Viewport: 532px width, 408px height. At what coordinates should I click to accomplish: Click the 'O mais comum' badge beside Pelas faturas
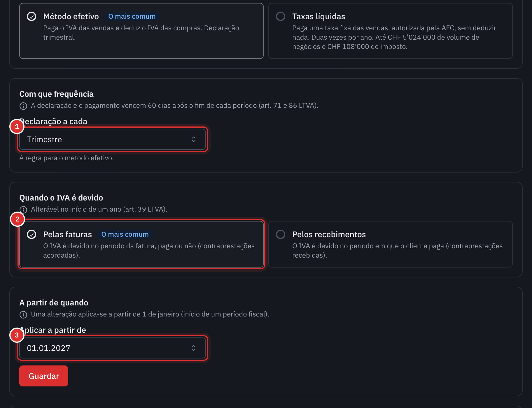click(125, 234)
